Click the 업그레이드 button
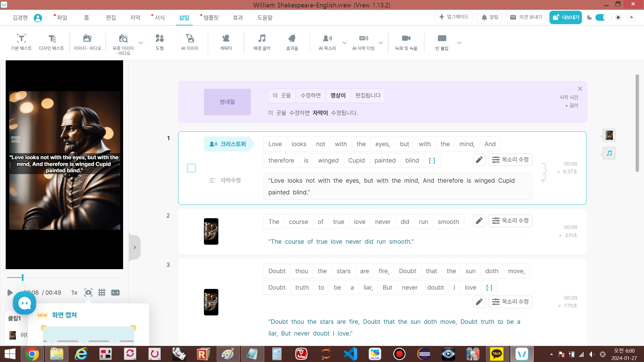644x362 pixels. pos(454,17)
